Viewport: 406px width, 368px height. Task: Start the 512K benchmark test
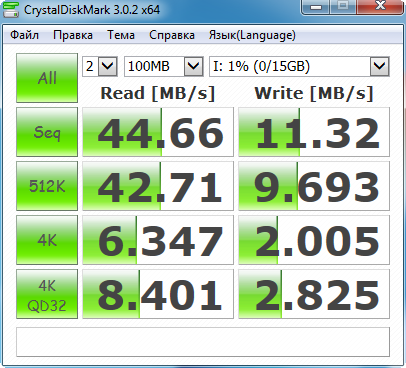[47, 186]
